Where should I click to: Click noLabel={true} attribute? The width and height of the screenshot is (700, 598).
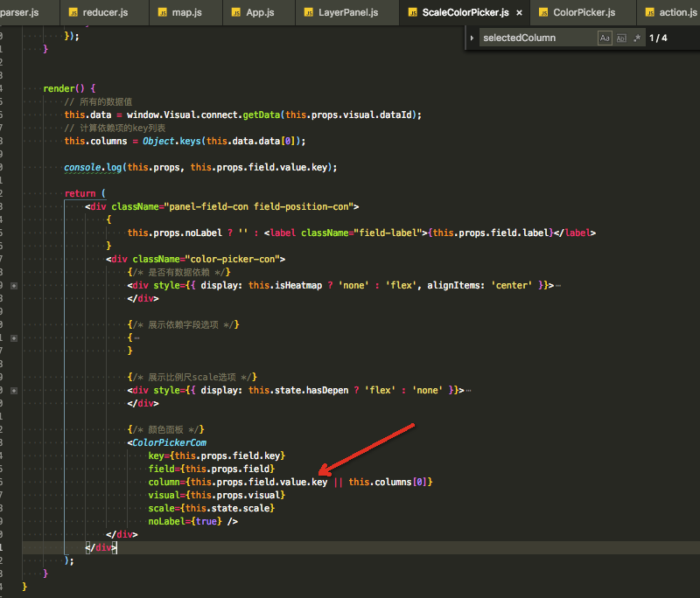tap(185, 521)
